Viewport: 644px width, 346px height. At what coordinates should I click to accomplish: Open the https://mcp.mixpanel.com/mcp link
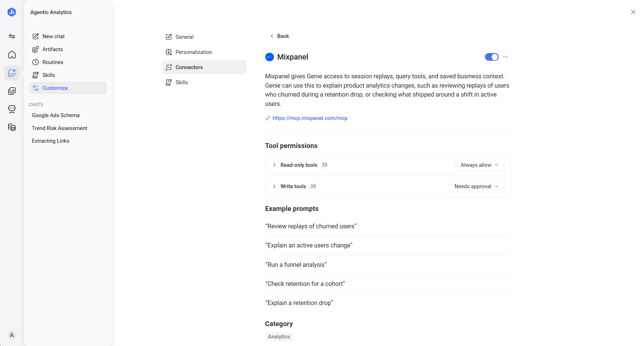point(310,118)
